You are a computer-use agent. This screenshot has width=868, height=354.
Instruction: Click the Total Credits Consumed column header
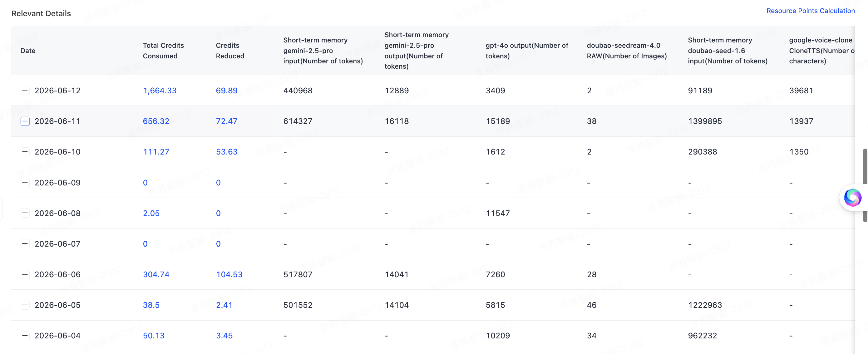click(x=163, y=51)
